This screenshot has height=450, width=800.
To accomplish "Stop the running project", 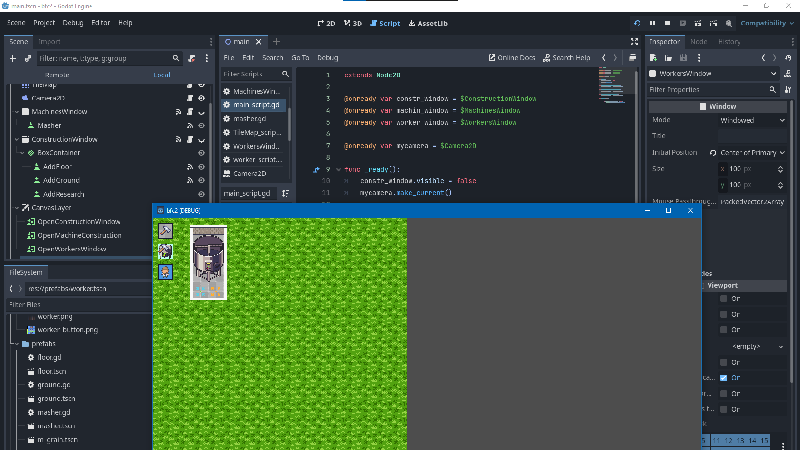I will (x=668, y=22).
